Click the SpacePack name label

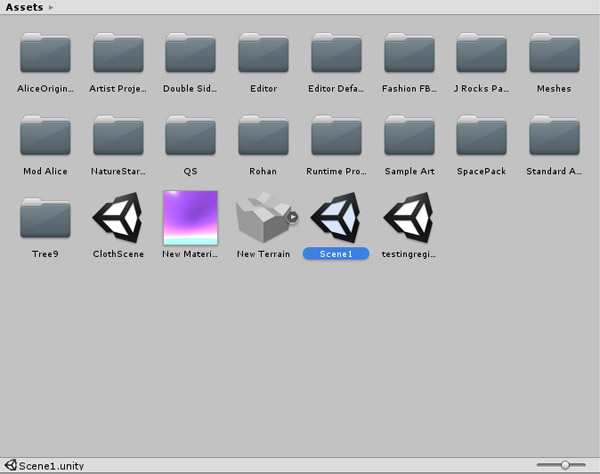(x=481, y=171)
